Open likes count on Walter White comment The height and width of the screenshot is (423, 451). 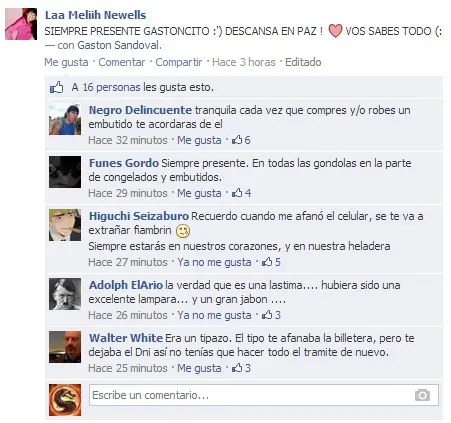click(241, 368)
